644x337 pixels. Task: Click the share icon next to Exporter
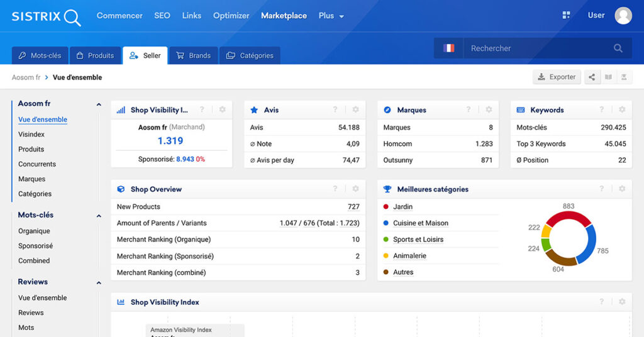pyautogui.click(x=592, y=77)
